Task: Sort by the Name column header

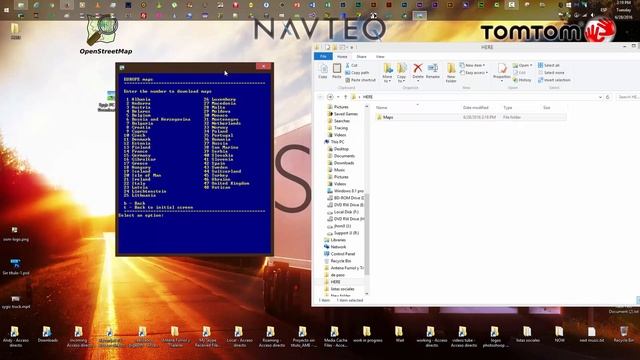Action: (x=417, y=107)
